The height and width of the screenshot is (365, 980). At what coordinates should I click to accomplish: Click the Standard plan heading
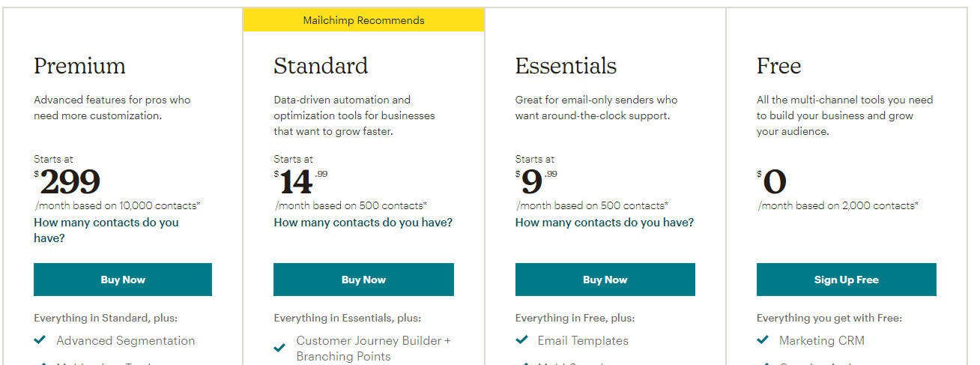coord(321,66)
